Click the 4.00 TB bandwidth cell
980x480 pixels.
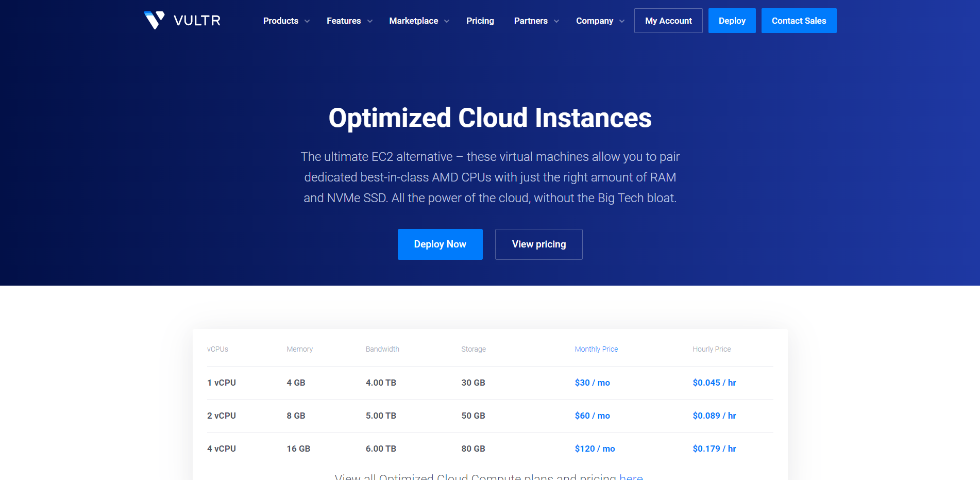pos(381,383)
